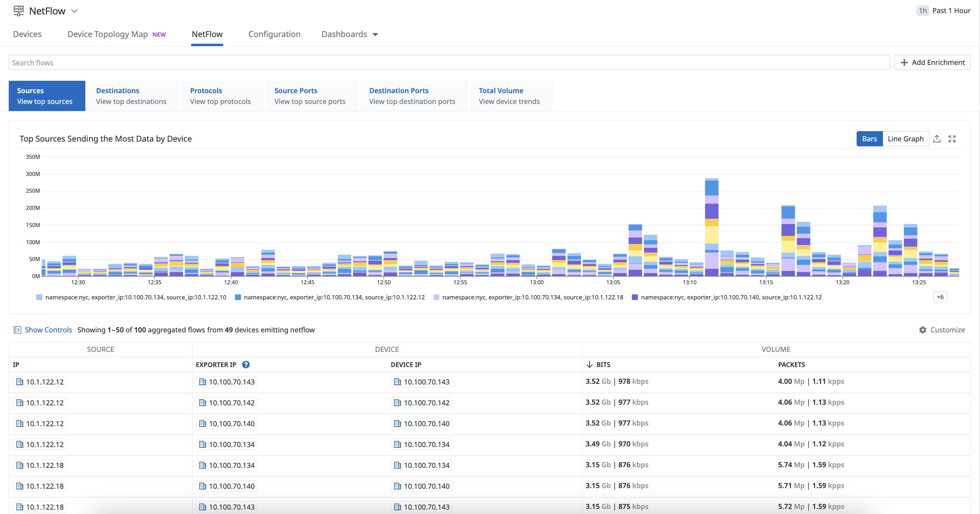Screen dimensions: 980x514
Task: Switch chart to Line Graph view
Action: [x=905, y=139]
